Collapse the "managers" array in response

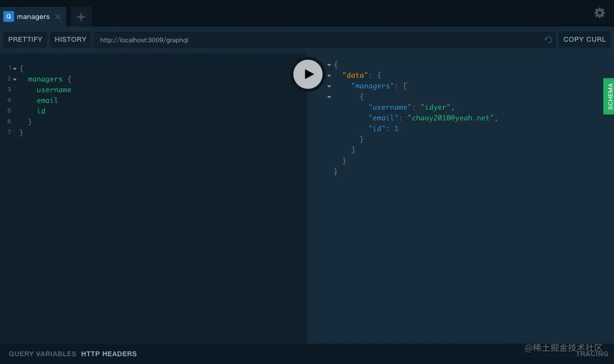click(329, 86)
